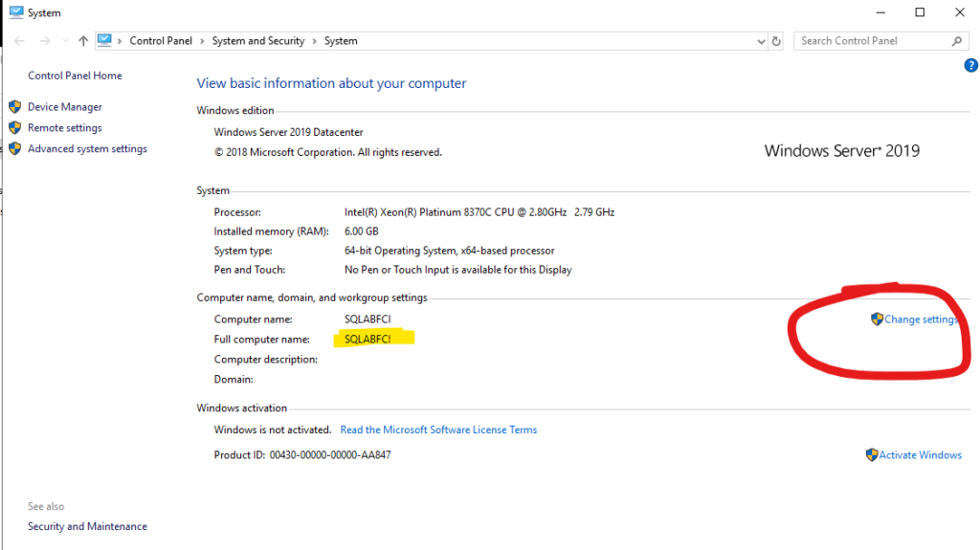Click shield icon beside Device Manager
This screenshot has width=980, height=550.
15,107
